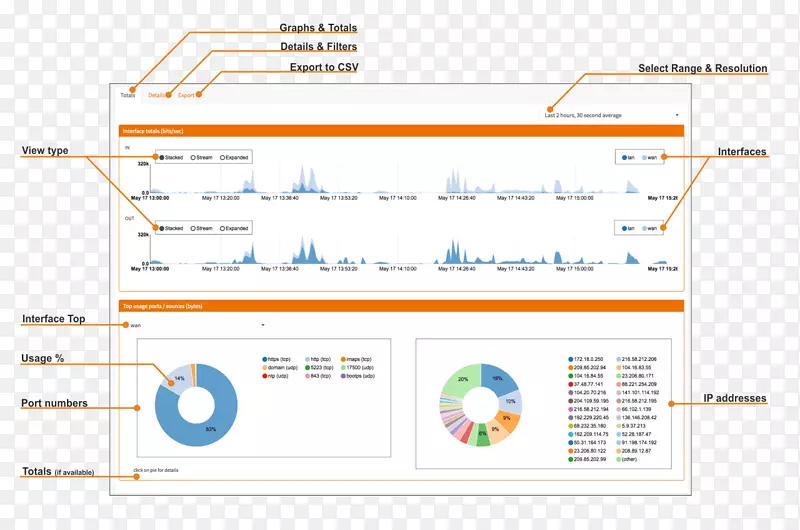Toggle the wan legend dot on OUT graph

pyautogui.click(x=644, y=229)
